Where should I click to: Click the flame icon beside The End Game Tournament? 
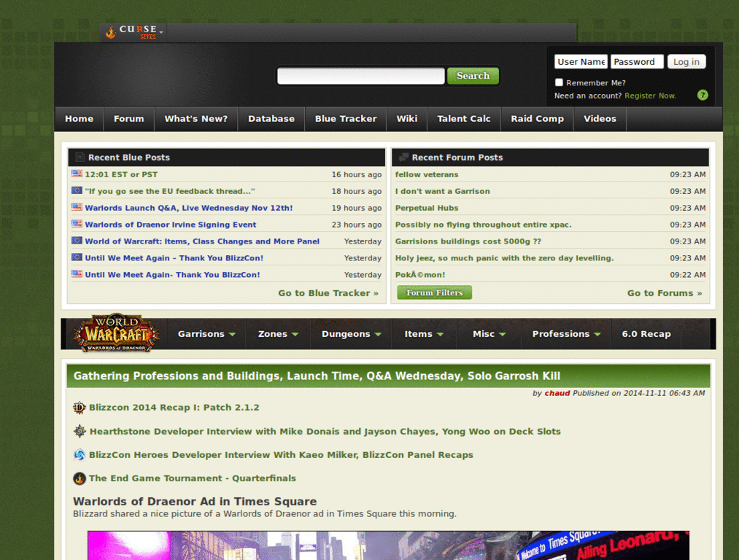pos(79,478)
